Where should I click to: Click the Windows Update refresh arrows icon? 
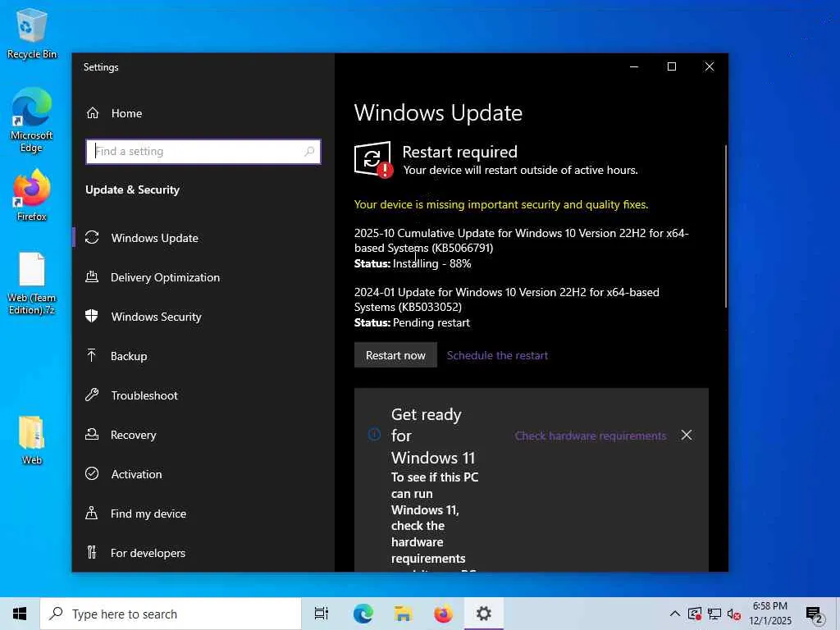coord(92,237)
